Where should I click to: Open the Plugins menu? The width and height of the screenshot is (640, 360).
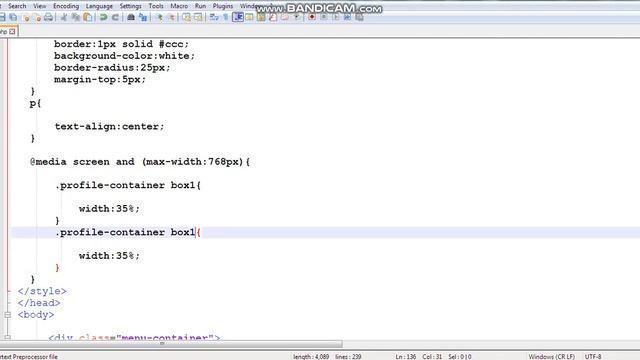(x=223, y=6)
